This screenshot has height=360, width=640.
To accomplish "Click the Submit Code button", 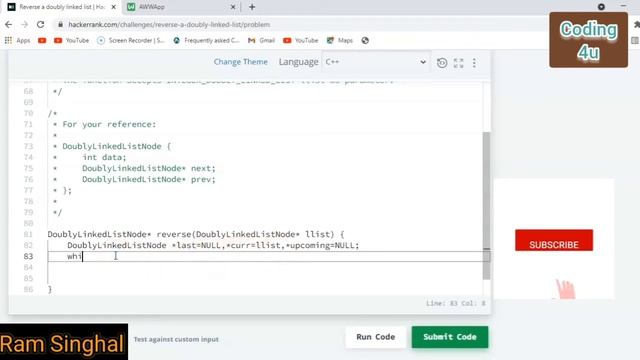I will [x=450, y=337].
